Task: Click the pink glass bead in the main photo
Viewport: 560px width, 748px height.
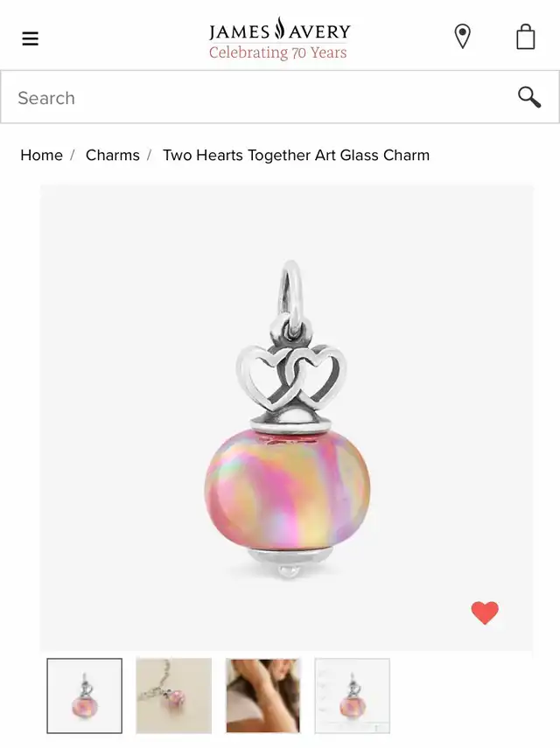Action: click(287, 489)
